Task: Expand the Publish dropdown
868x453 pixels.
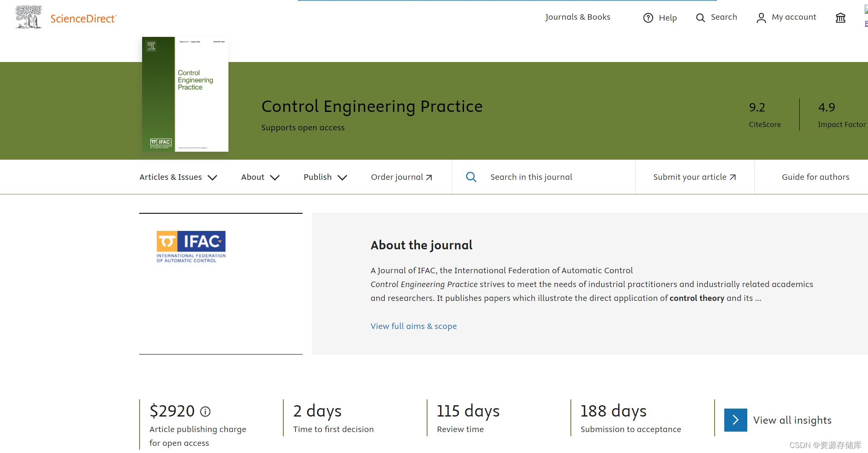Action: [343, 177]
